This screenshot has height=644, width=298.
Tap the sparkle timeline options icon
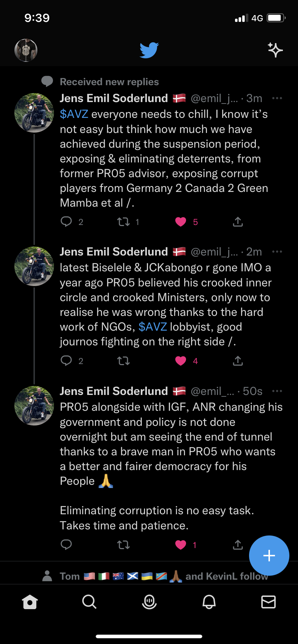[275, 50]
